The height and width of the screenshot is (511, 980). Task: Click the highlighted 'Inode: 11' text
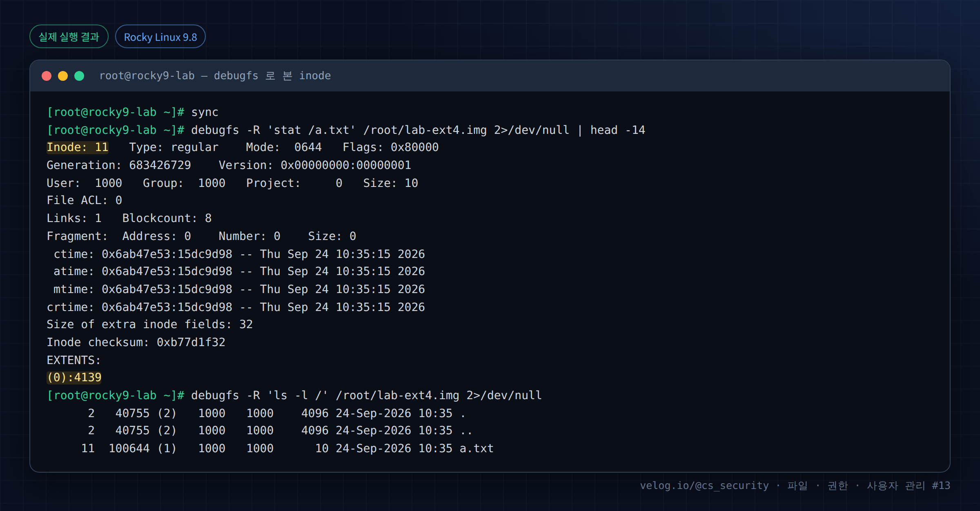tap(78, 147)
